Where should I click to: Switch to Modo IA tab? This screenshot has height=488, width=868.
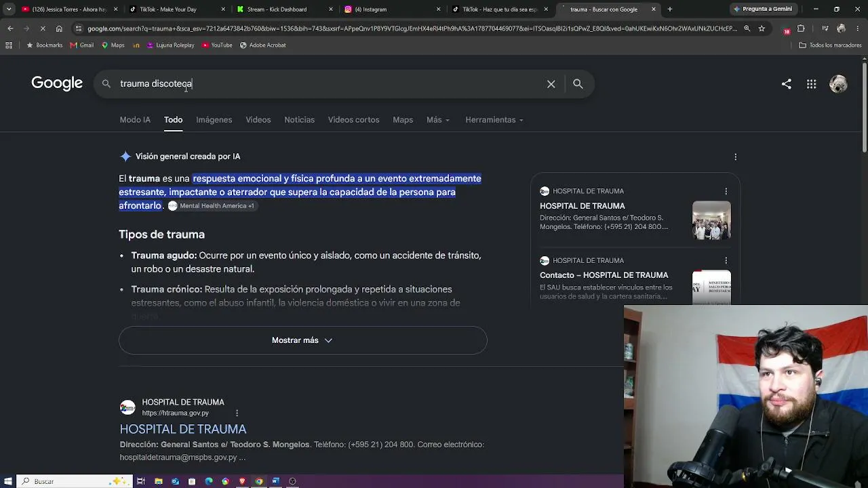(x=135, y=120)
